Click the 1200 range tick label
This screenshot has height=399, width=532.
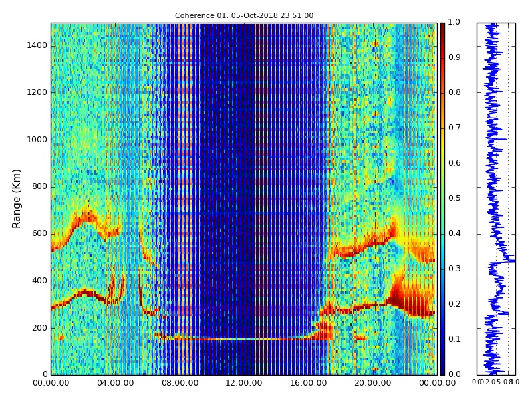coord(37,92)
